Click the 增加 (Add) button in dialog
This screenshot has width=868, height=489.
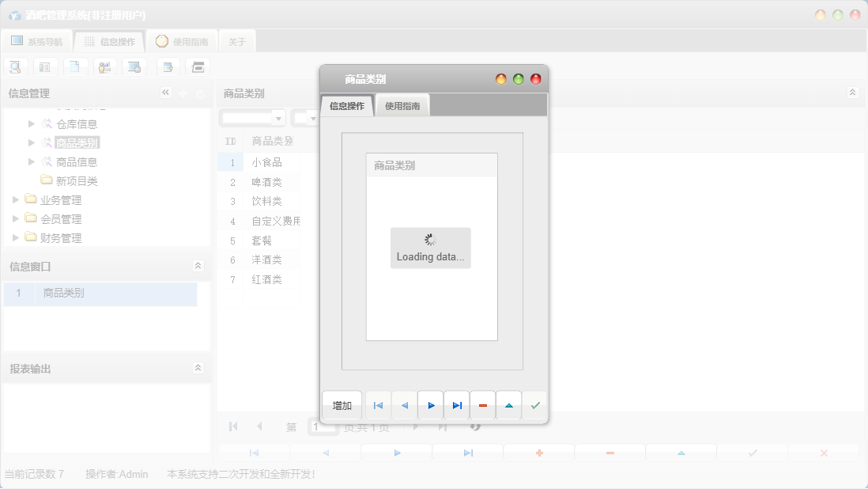point(342,405)
